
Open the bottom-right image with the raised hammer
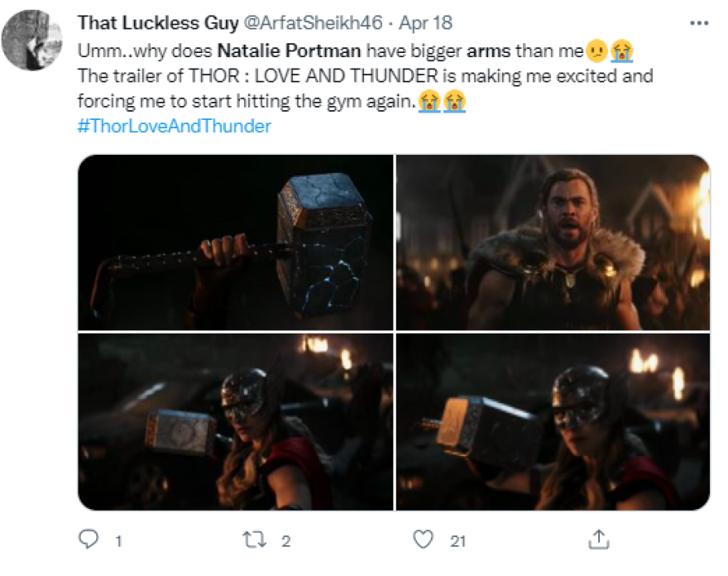click(x=553, y=422)
